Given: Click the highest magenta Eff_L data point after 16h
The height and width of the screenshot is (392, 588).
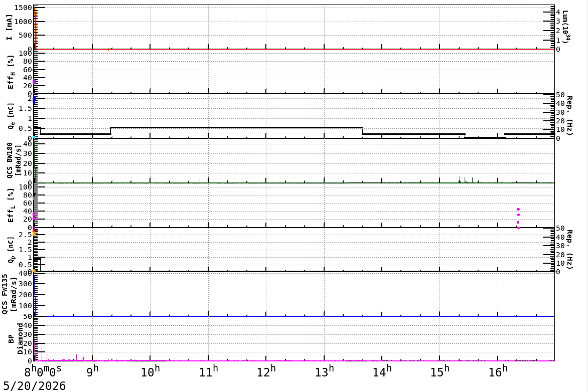Looking at the screenshot, I should 518,210.
